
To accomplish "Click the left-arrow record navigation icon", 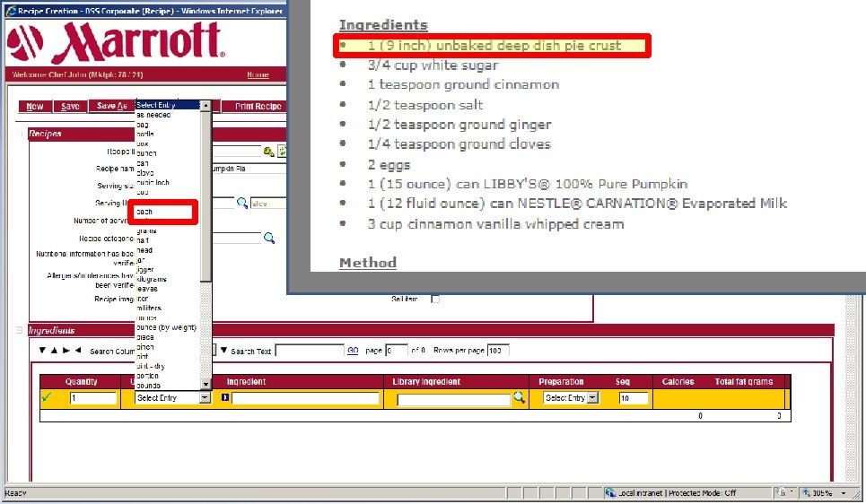I will pos(78,350).
